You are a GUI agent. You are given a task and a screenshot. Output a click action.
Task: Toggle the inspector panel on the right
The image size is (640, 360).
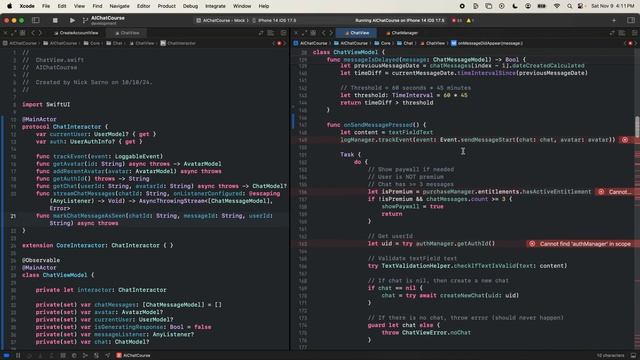coord(631,20)
